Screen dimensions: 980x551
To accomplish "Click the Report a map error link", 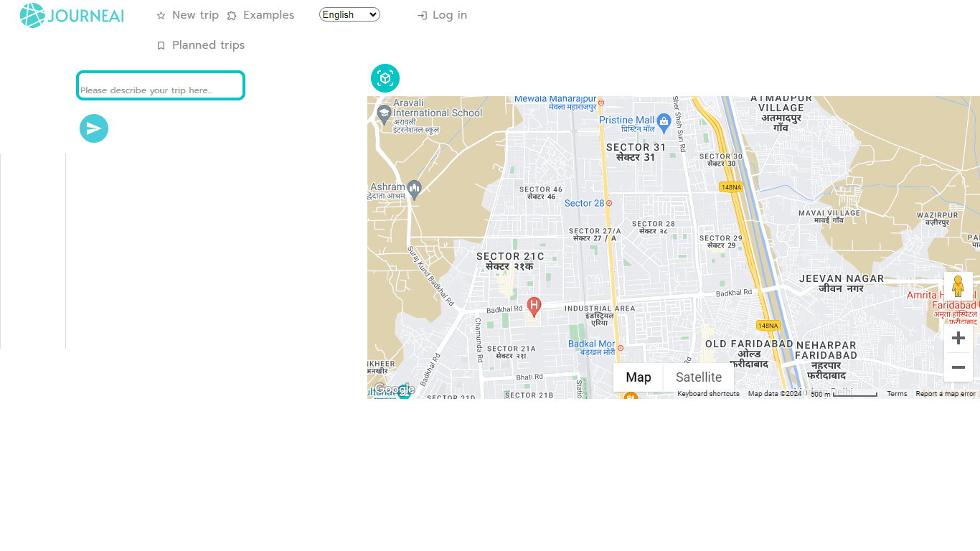I will (x=946, y=394).
